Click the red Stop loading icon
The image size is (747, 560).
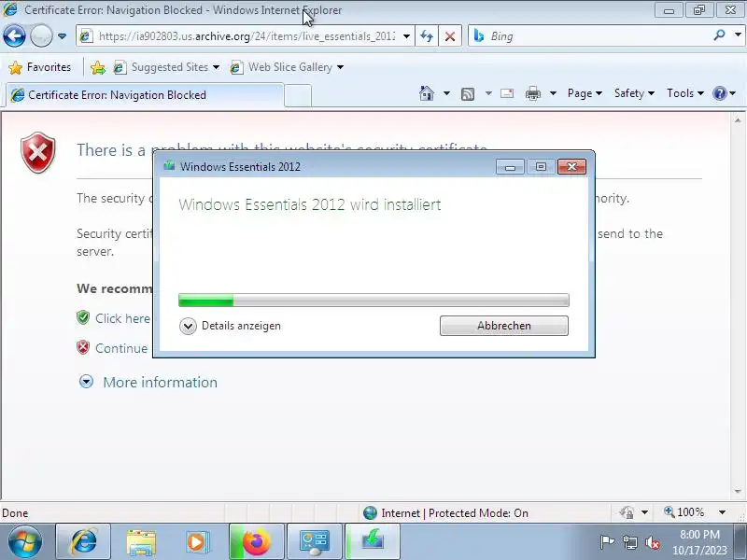point(450,36)
